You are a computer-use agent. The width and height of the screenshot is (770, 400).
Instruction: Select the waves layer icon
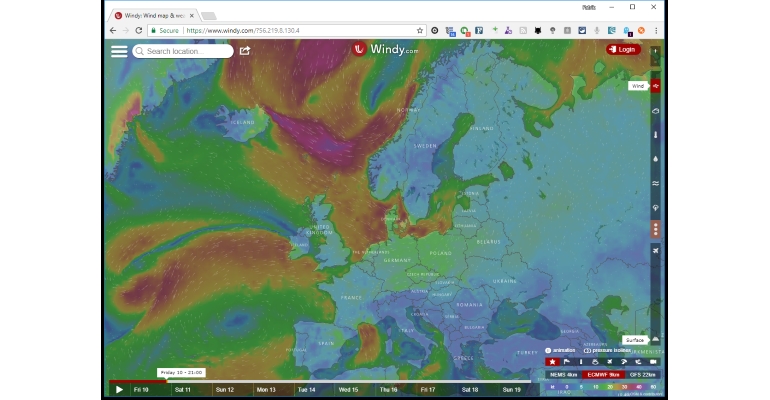click(x=656, y=184)
